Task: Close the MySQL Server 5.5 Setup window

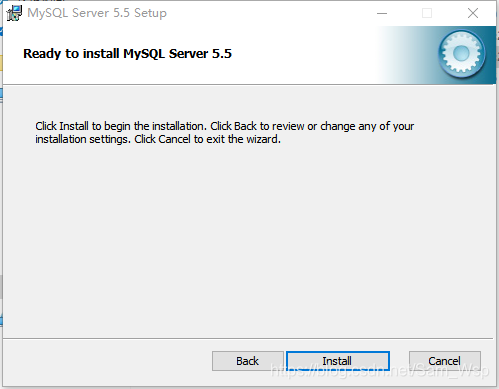Action: (473, 13)
